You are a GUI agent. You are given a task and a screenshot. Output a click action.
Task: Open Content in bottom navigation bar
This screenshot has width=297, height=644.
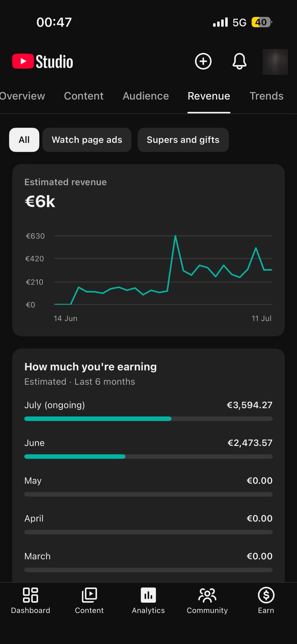pyautogui.click(x=89, y=601)
